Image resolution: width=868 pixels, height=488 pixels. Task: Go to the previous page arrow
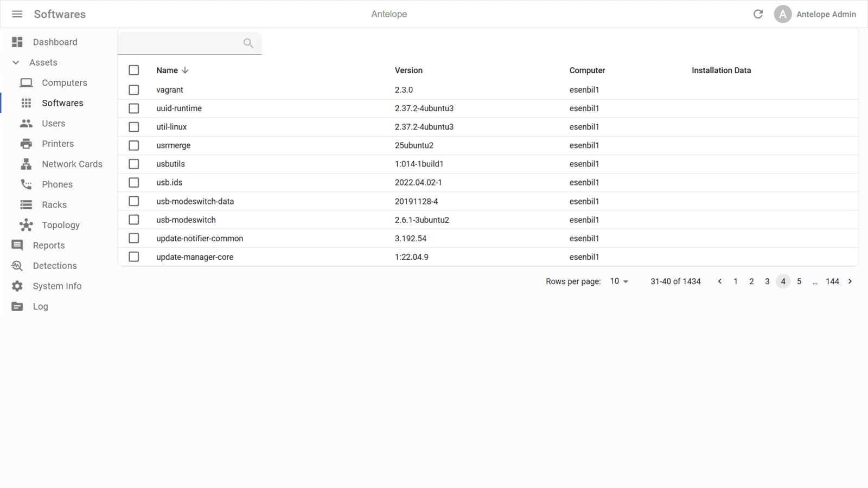[x=719, y=281]
